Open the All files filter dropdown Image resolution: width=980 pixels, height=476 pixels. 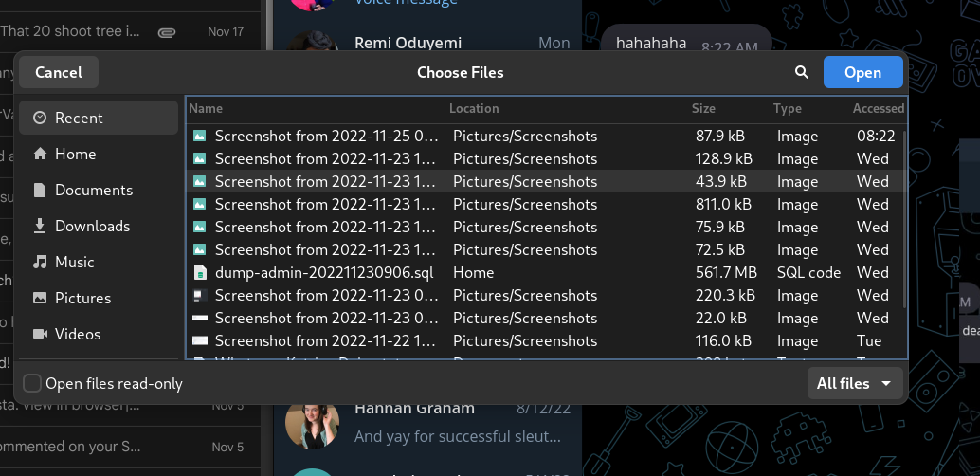(x=855, y=383)
